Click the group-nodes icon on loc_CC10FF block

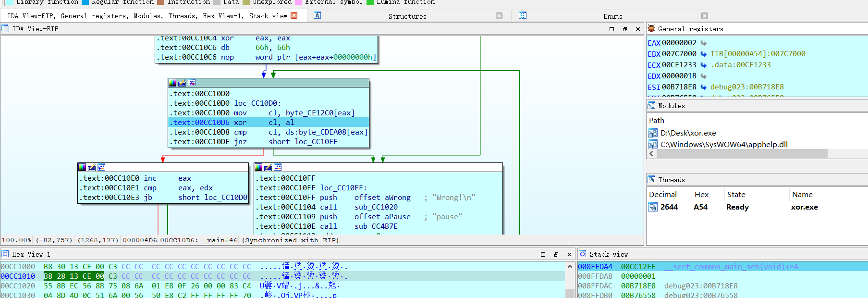point(278,167)
